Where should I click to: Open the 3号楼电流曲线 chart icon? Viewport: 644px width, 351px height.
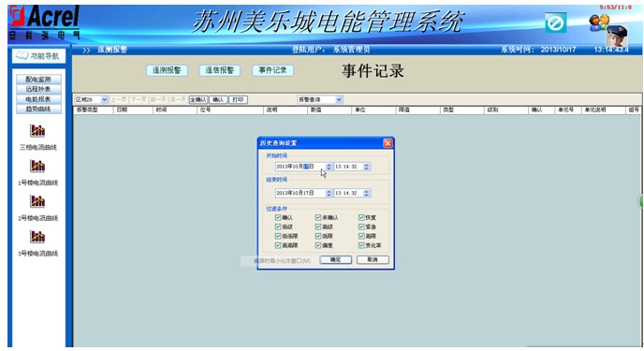[x=37, y=237]
